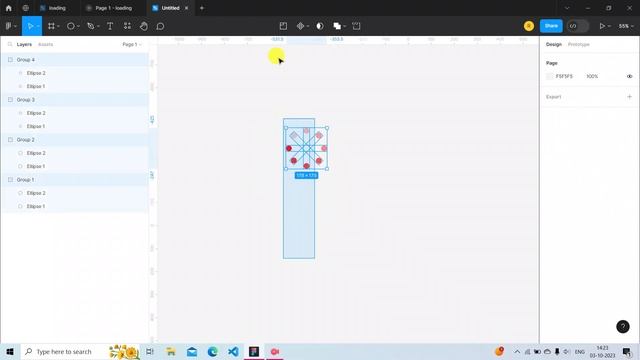The height and width of the screenshot is (360, 640).
Task: Open the Resources components tool
Action: pyautogui.click(x=127, y=26)
